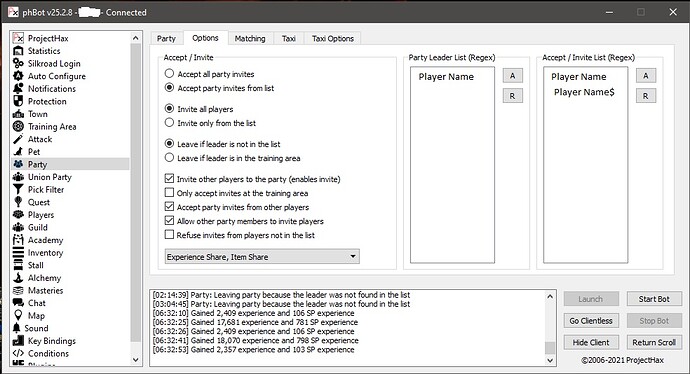Image resolution: width=690 pixels, height=374 pixels.
Task: Open the ProjectHax sidebar icon
Action: point(18,38)
